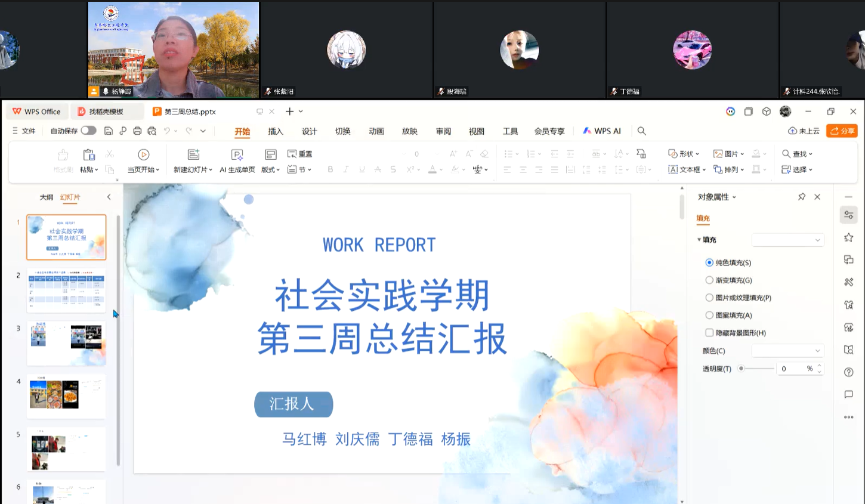
Task: Toggle the 自动保存 switch
Action: pos(89,131)
